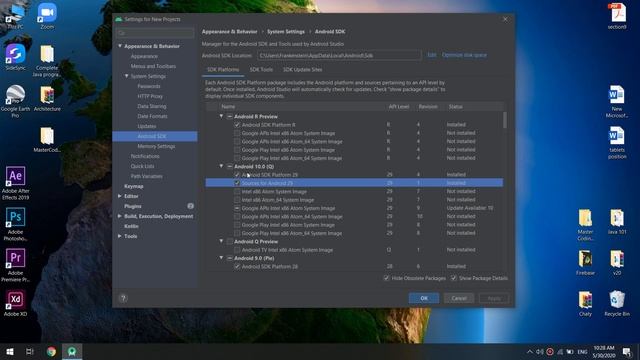The height and width of the screenshot is (360, 640).
Task: Launch Adobe After Effects 2019 shortcut
Action: pos(15,184)
